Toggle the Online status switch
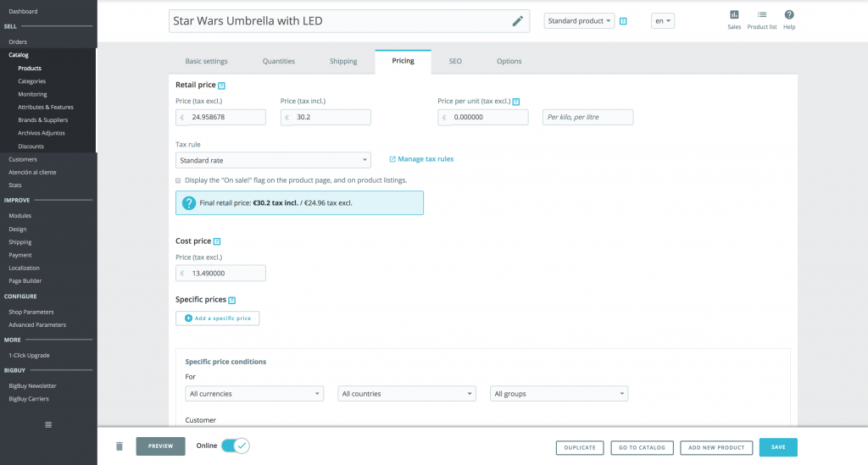The width and height of the screenshot is (868, 465). [x=235, y=446]
